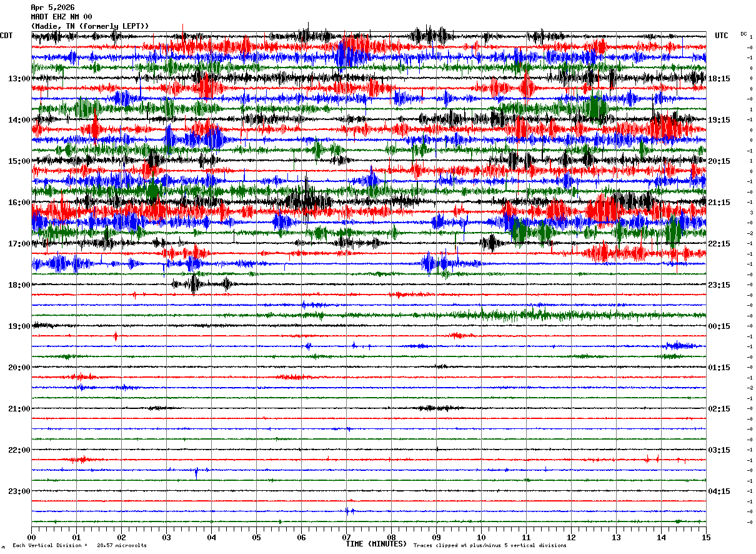This screenshot has width=756, height=554.
Task: Select the 15:00 CDT time label
Action: [x=19, y=161]
